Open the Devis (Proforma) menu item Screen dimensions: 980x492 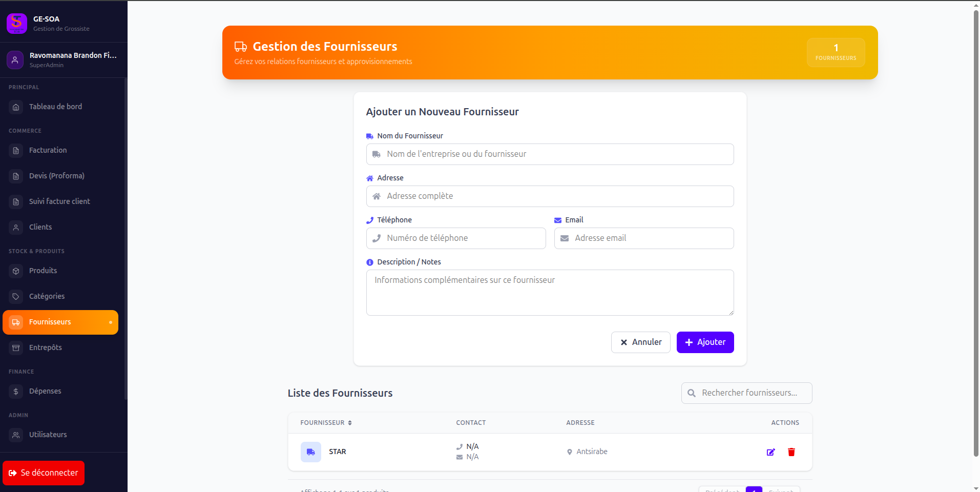pyautogui.click(x=60, y=176)
